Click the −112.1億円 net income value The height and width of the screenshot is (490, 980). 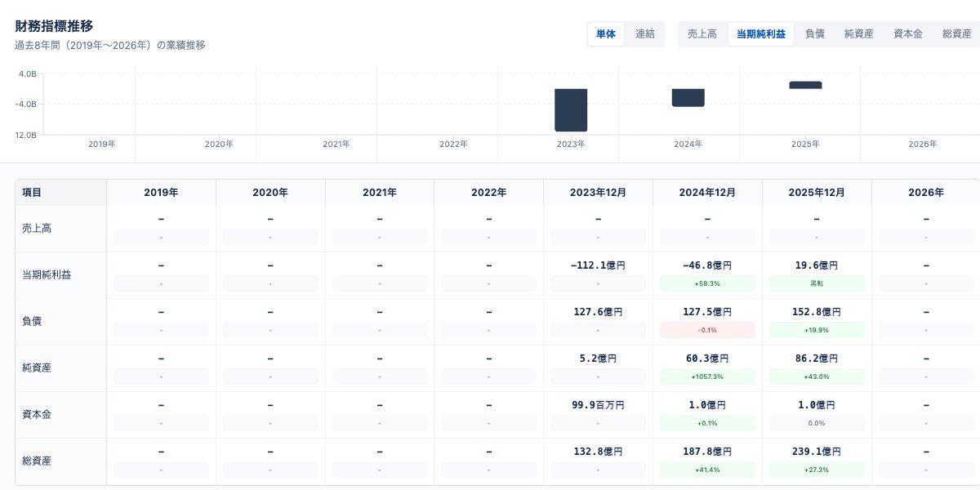pos(598,265)
